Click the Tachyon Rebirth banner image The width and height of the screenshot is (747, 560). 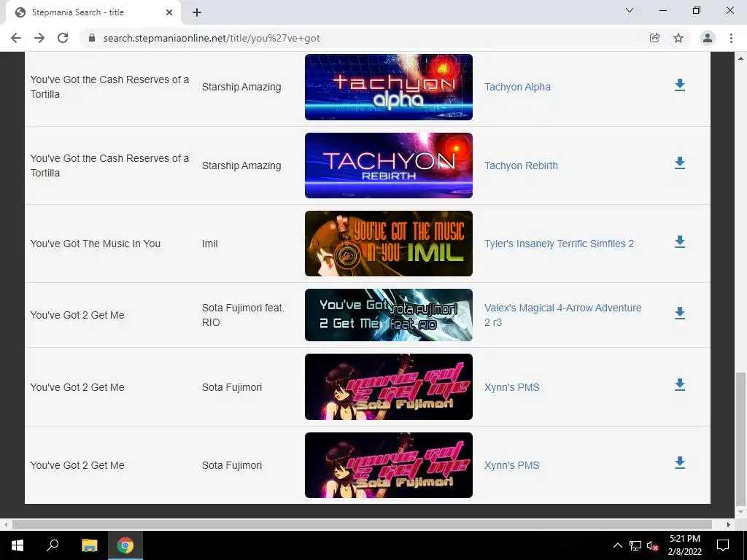point(389,166)
